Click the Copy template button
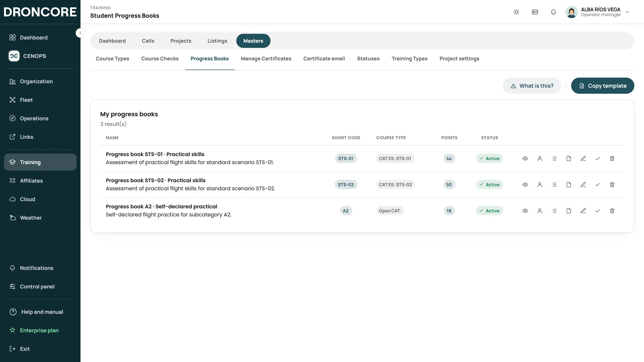This screenshot has height=362, width=644. click(602, 86)
